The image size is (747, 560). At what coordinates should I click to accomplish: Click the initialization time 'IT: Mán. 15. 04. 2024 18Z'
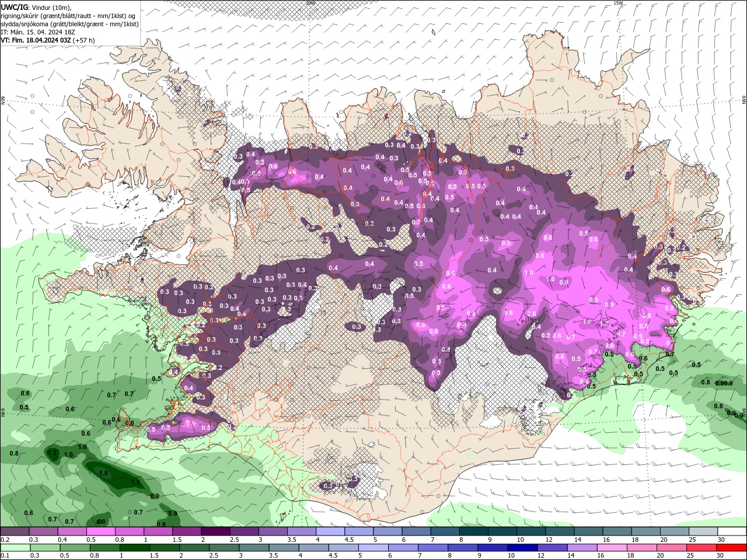[x=39, y=32]
